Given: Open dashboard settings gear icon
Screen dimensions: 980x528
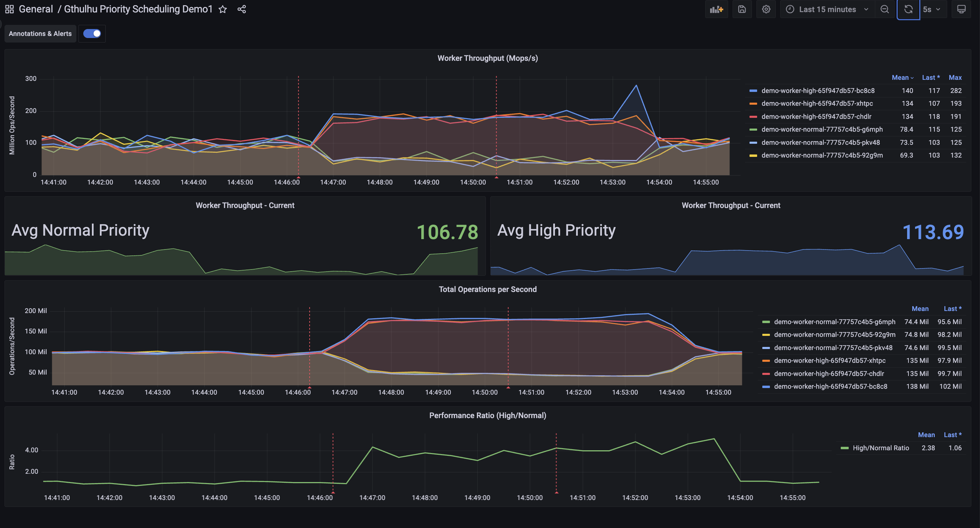Looking at the screenshot, I should click(x=766, y=10).
